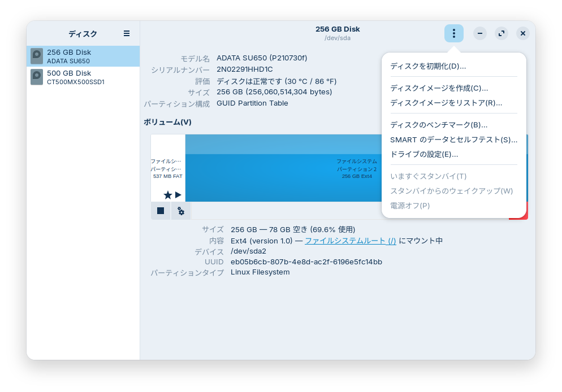562x392 pixels.
Task: Close the drive options kebab menu button
Action: click(x=453, y=33)
